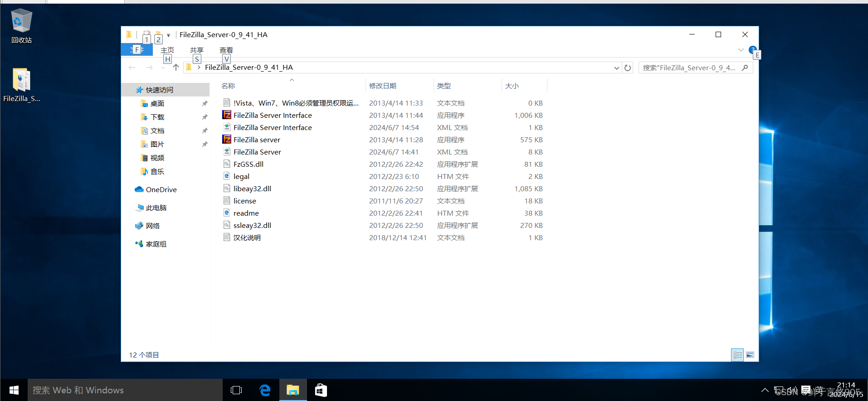The image size is (868, 401).
Task: Open the 共享 ribbon tab
Action: (x=197, y=50)
